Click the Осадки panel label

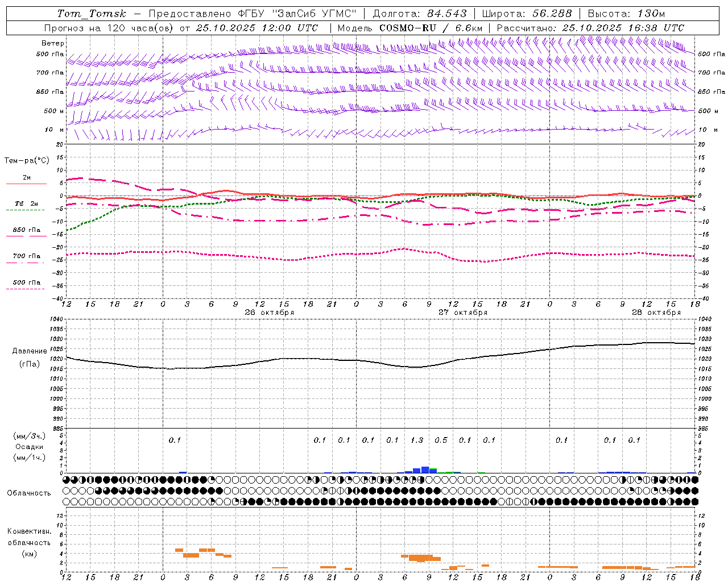[x=30, y=447]
